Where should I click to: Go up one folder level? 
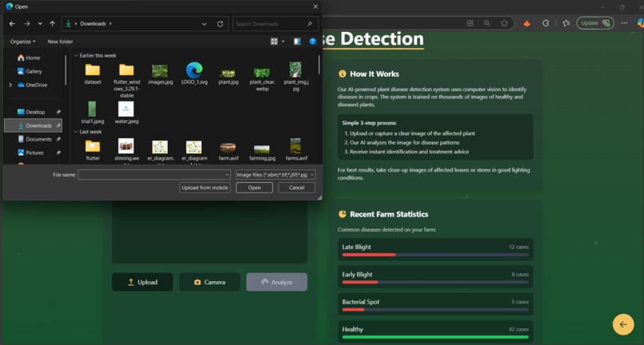52,24
